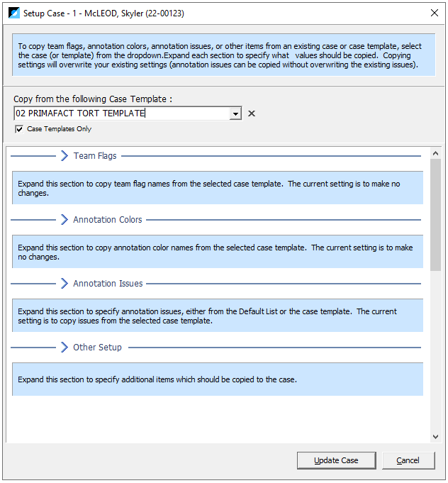Click the scrollbar down arrow
This screenshot has width=448, height=483.
(x=435, y=436)
